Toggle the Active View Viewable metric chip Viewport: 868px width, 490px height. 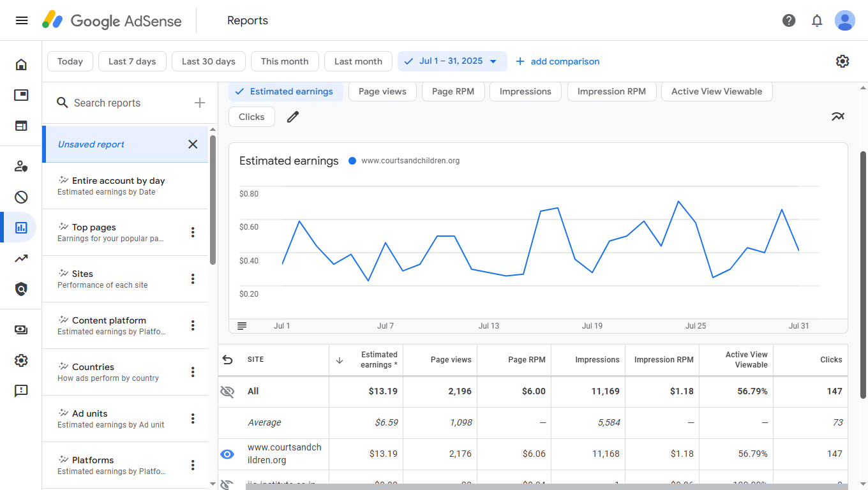[x=717, y=91]
